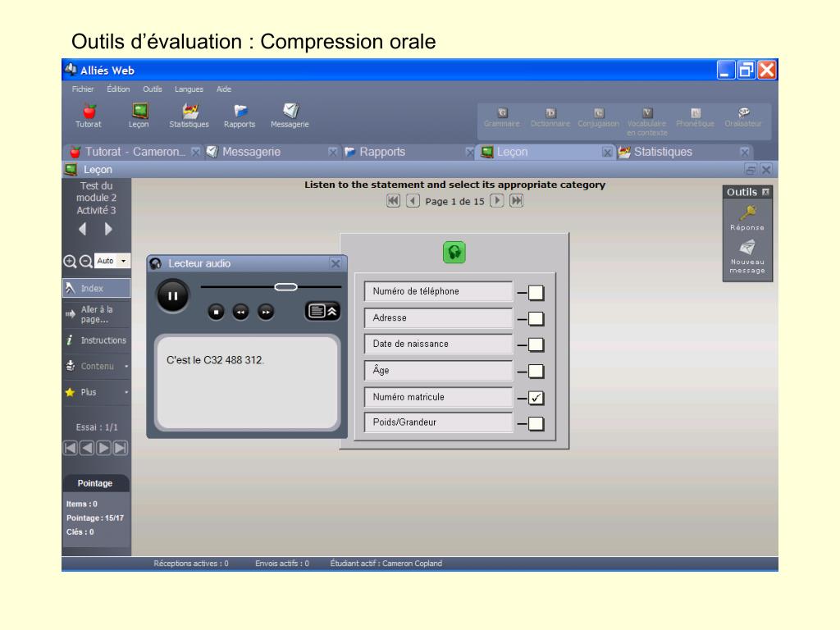Image resolution: width=840 pixels, height=630 pixels.
Task: Jump to first page of 15
Action: pos(393,201)
